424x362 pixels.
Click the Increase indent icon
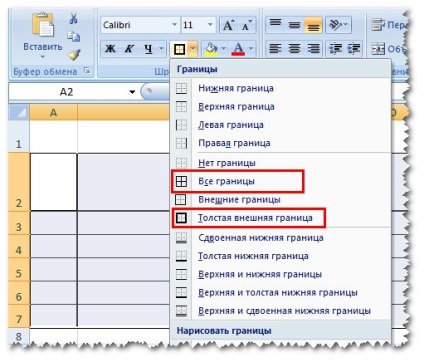point(355,49)
